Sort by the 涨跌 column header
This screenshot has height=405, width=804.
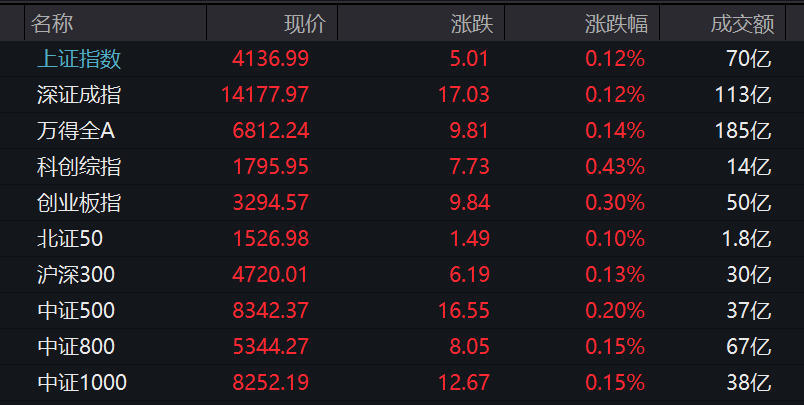coord(471,23)
